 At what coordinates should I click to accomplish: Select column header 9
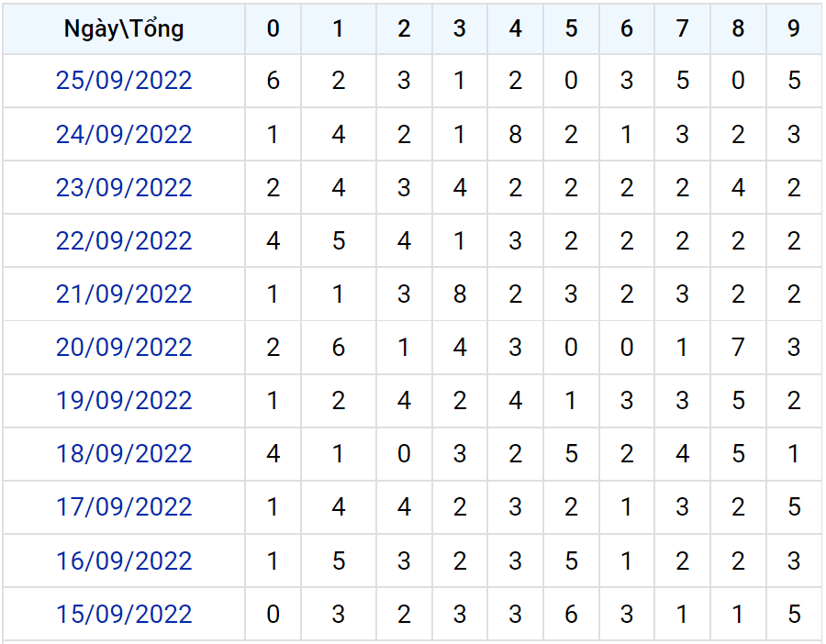[794, 29]
